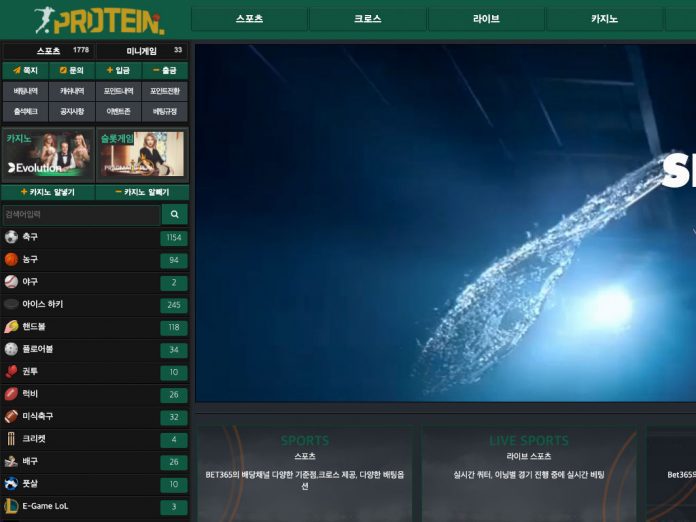696x522 pixels.
Task: Open the 아이스 하키 category label
Action: coord(43,304)
